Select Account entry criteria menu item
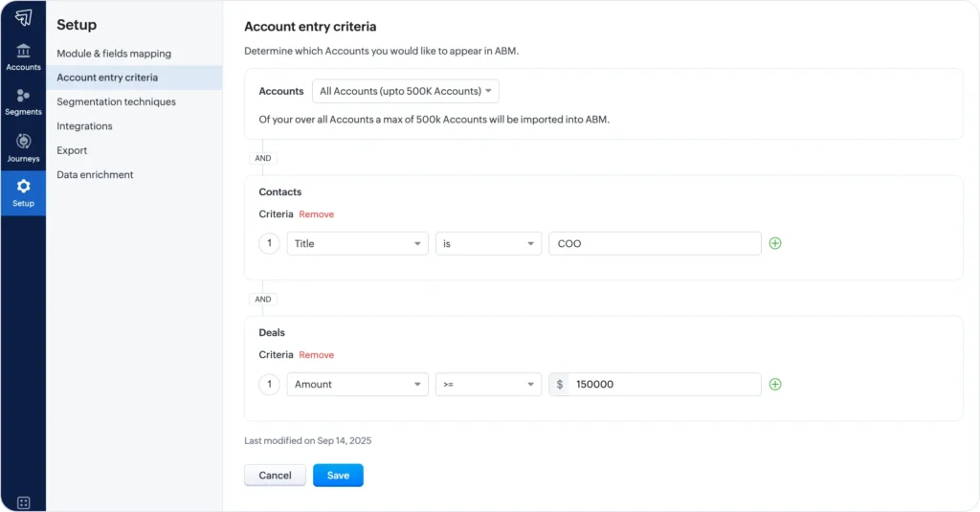 (134, 78)
